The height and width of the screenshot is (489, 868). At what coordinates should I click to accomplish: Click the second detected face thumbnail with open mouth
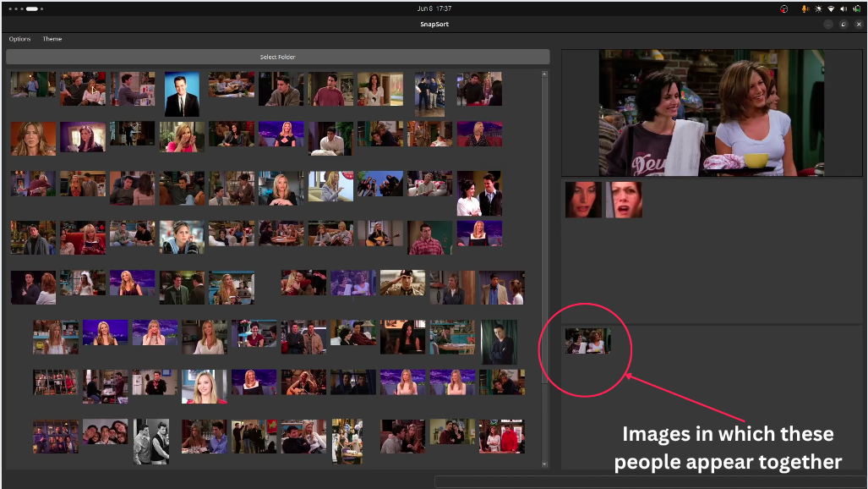[625, 200]
